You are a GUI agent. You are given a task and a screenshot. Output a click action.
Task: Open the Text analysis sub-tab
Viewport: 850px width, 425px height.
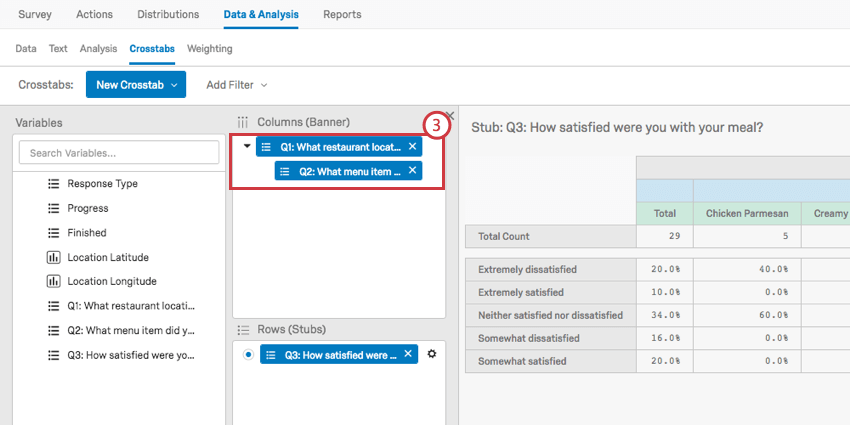pyautogui.click(x=58, y=48)
